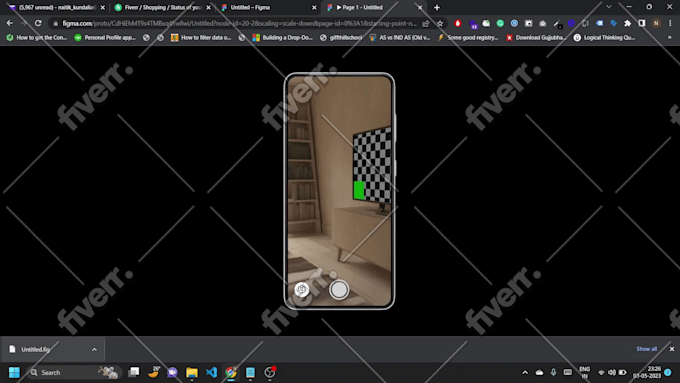
Task: Open the 'Logical Thinking Qu...' bookmark
Action: pos(605,38)
